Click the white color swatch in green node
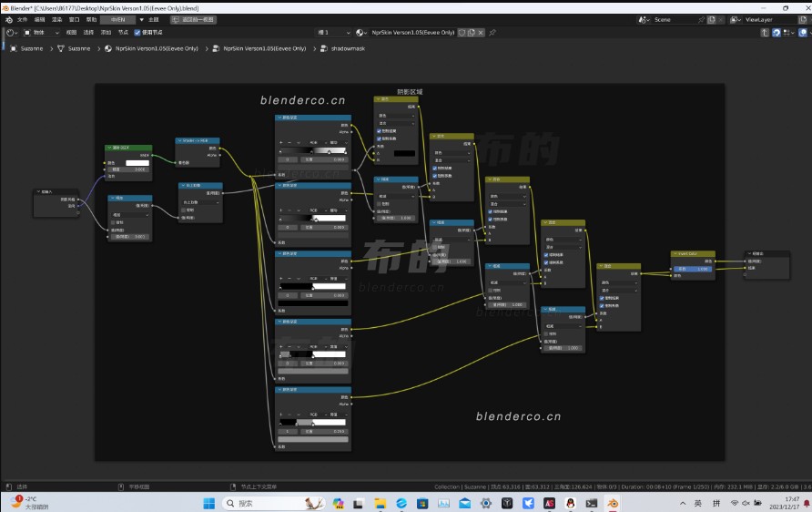This screenshot has height=512, width=812. tap(137, 163)
